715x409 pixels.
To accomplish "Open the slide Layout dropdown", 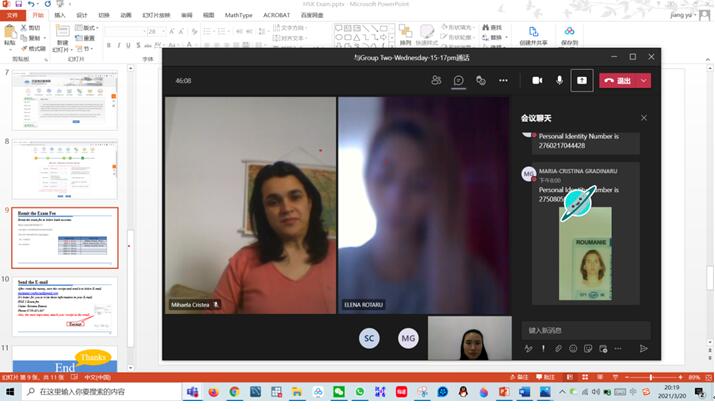I will pyautogui.click(x=87, y=28).
